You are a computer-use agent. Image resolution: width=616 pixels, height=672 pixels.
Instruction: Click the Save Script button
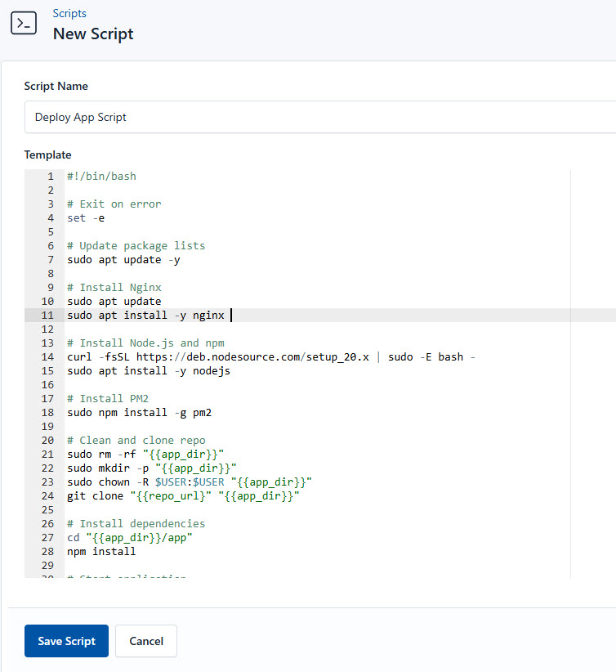66,641
